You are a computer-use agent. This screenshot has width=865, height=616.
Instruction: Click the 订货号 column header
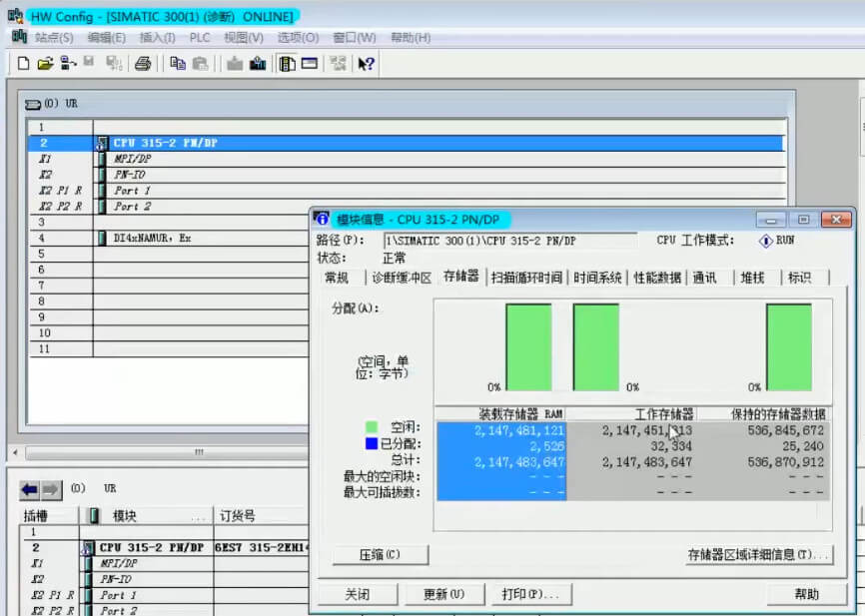point(261,516)
